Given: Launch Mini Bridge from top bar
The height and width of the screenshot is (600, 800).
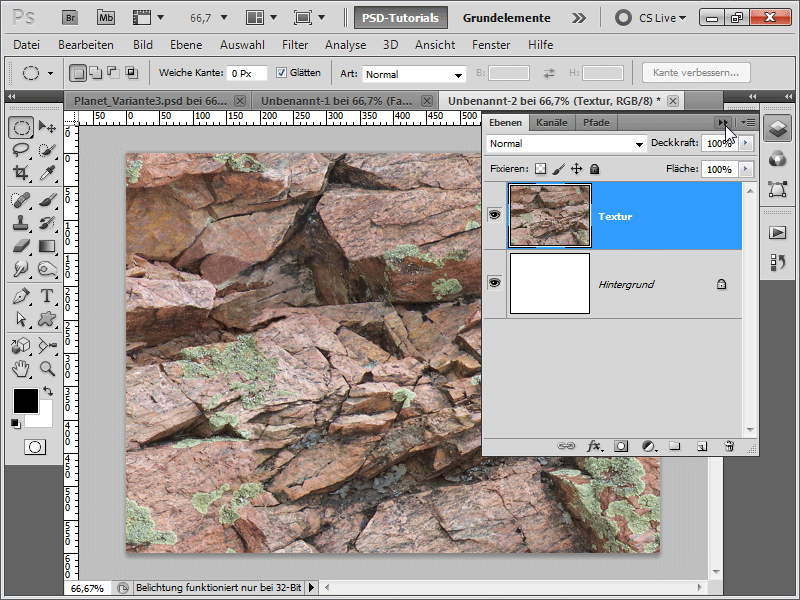Looking at the screenshot, I should point(106,18).
